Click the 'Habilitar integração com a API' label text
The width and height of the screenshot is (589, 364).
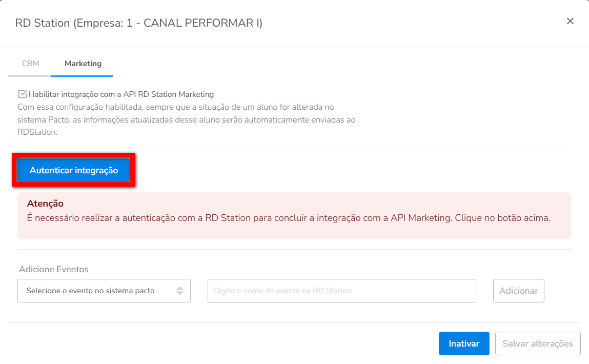(121, 94)
